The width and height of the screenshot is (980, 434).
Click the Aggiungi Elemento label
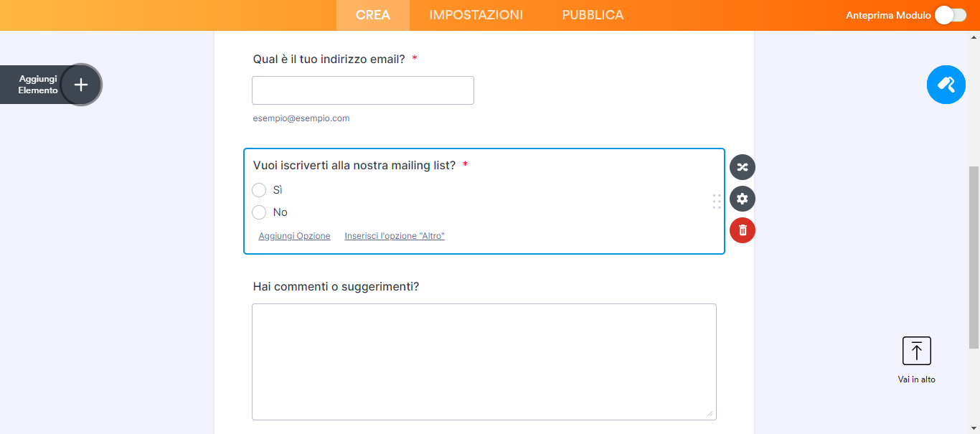tap(38, 85)
